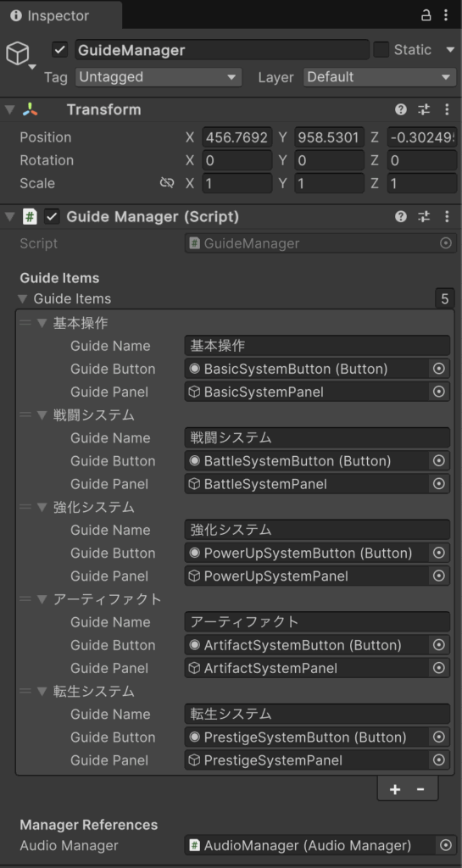The image size is (462, 868).
Task: Open Transform component help icon
Action: 401,109
